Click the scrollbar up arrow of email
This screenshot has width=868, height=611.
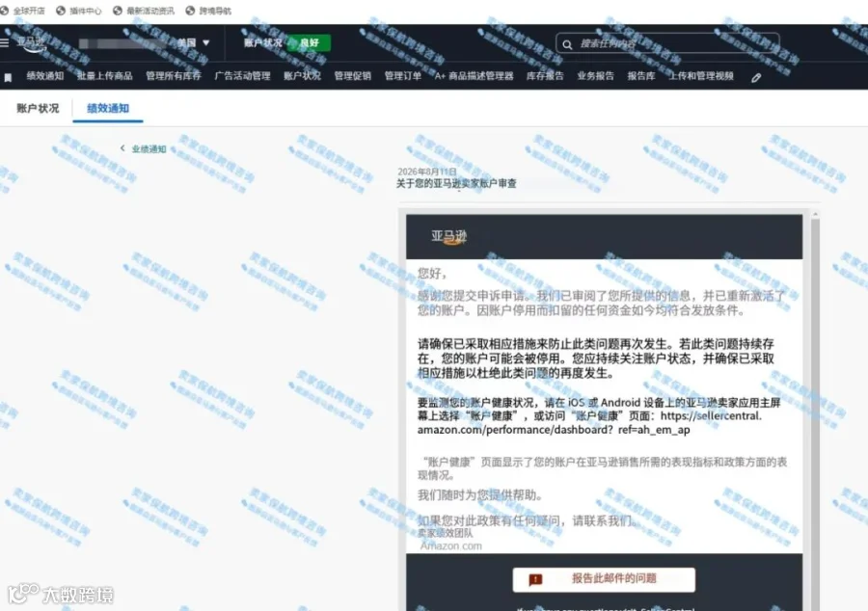tap(815, 213)
